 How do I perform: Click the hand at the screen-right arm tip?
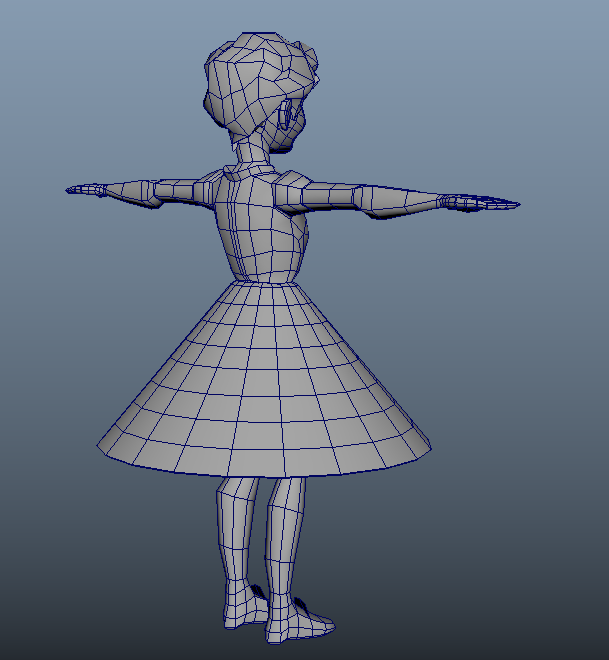click(x=484, y=203)
